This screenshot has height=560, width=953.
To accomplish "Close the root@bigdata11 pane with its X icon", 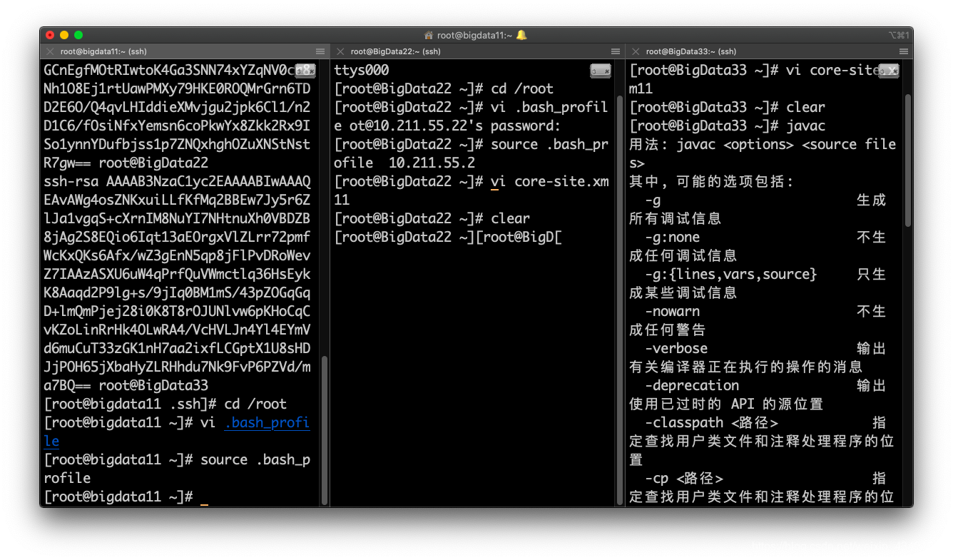I will tap(50, 51).
